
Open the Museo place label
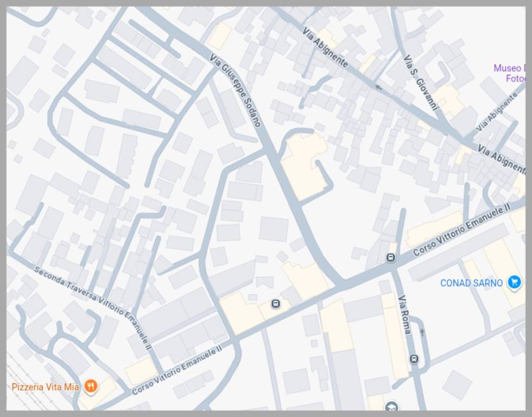pos(509,73)
